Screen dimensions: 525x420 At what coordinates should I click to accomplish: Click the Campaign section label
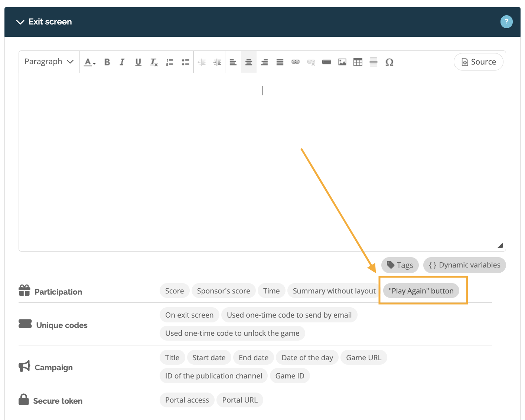pos(54,367)
